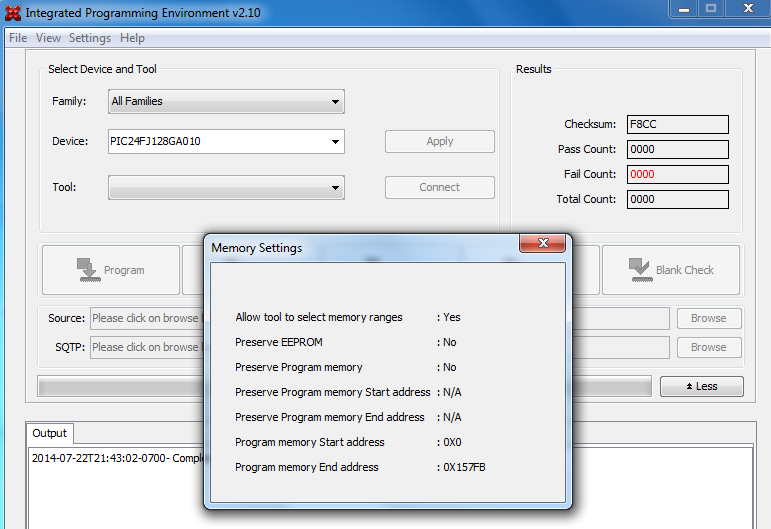This screenshot has height=529, width=771.
Task: Click the Program button label
Action: 124,270
